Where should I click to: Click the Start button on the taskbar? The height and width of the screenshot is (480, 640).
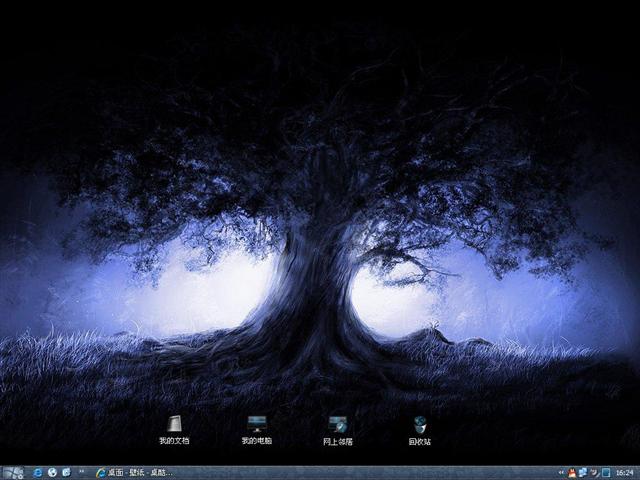tap(13, 472)
